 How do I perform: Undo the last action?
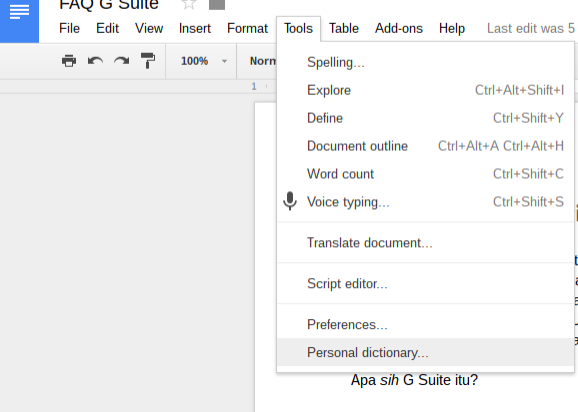95,61
